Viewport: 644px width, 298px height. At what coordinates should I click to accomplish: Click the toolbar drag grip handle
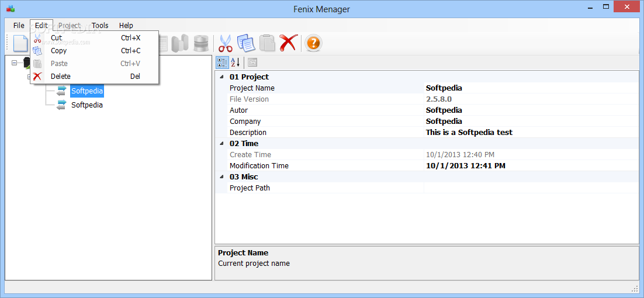(x=7, y=43)
